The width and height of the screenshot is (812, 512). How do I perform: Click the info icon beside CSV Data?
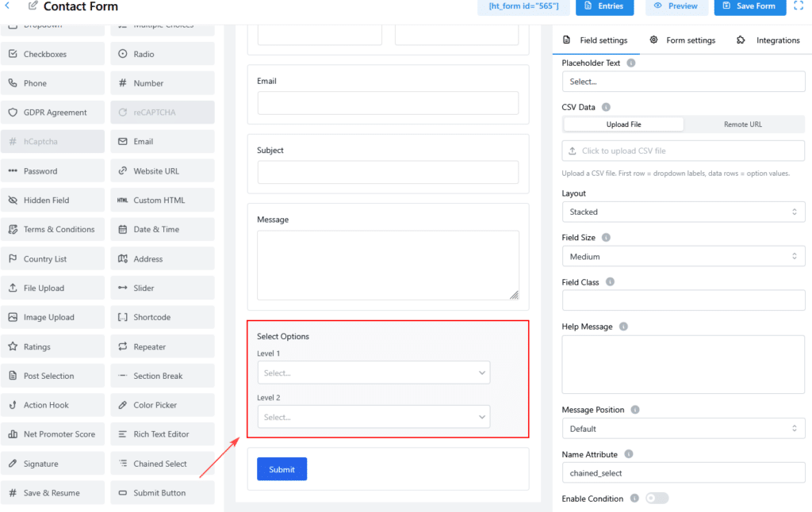coord(606,107)
